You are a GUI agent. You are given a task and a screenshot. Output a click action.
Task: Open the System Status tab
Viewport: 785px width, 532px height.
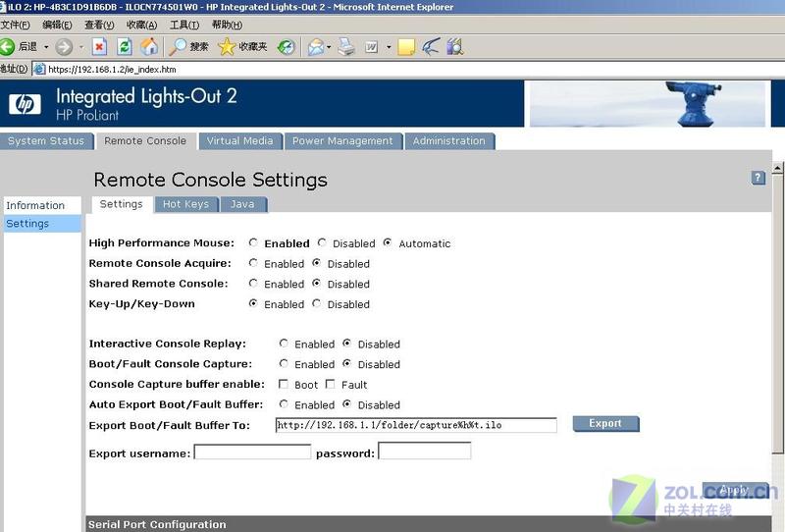46,140
